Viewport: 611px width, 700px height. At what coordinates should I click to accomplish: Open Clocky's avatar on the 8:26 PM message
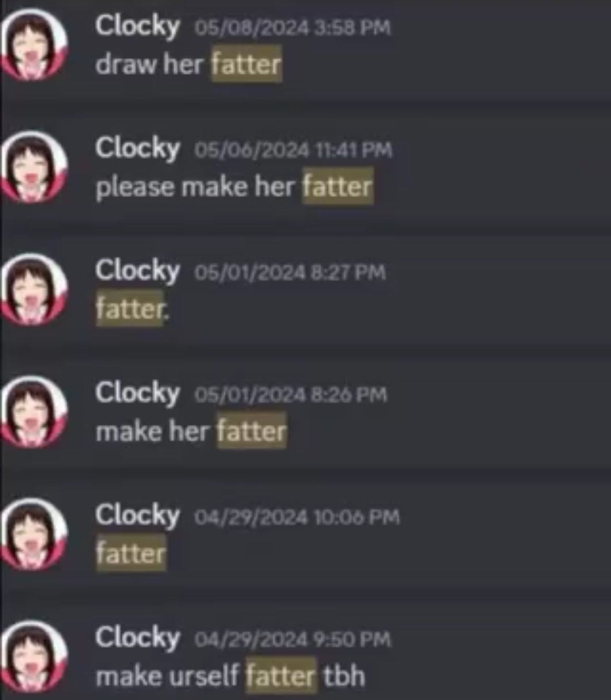coord(34,412)
